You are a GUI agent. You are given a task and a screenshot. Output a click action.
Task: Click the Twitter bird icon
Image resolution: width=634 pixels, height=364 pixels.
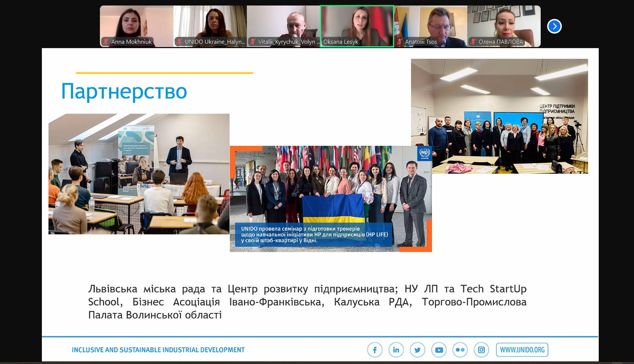click(417, 350)
